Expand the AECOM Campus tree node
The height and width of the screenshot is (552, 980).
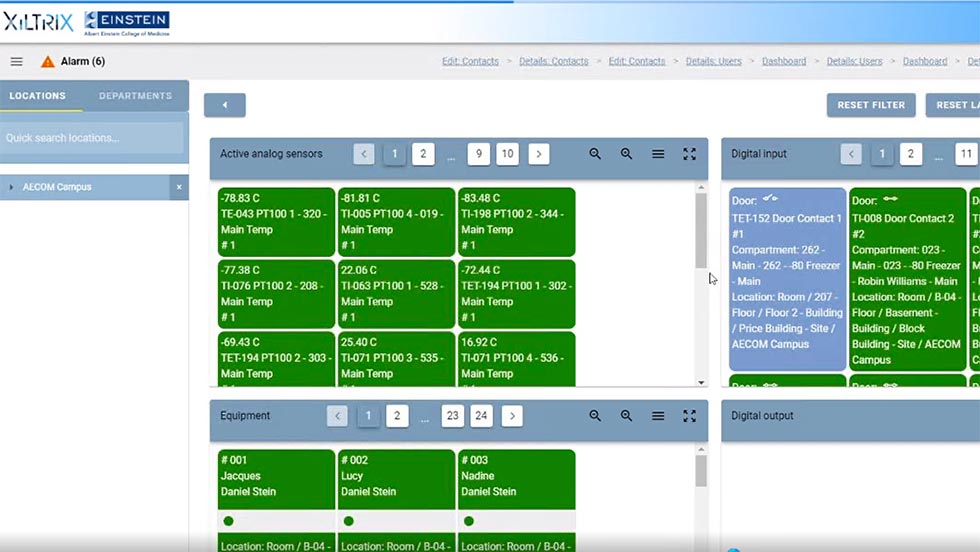point(11,187)
